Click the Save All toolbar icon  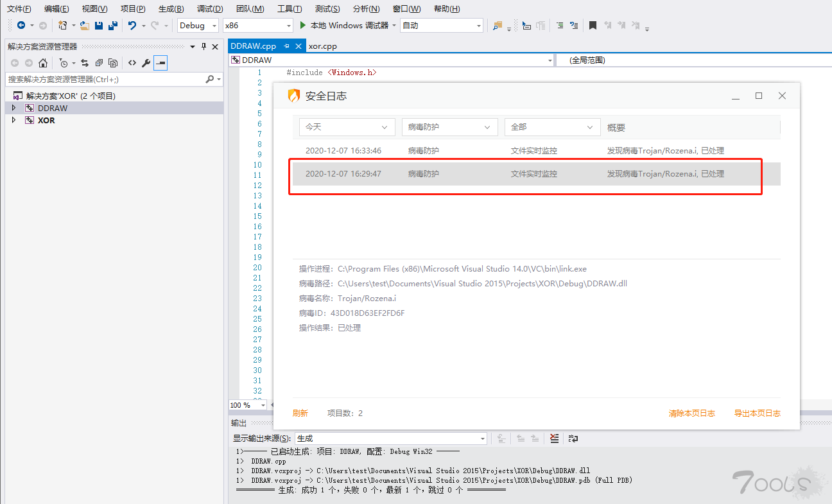click(113, 26)
